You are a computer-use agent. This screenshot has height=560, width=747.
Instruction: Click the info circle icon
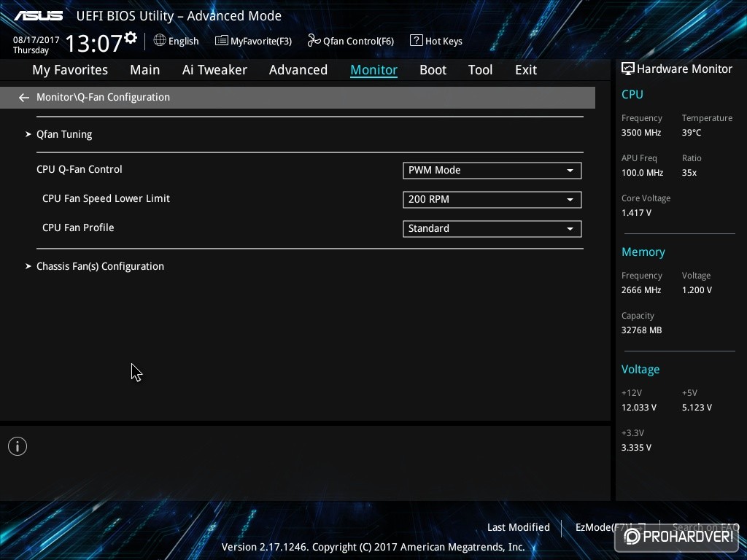[x=18, y=446]
